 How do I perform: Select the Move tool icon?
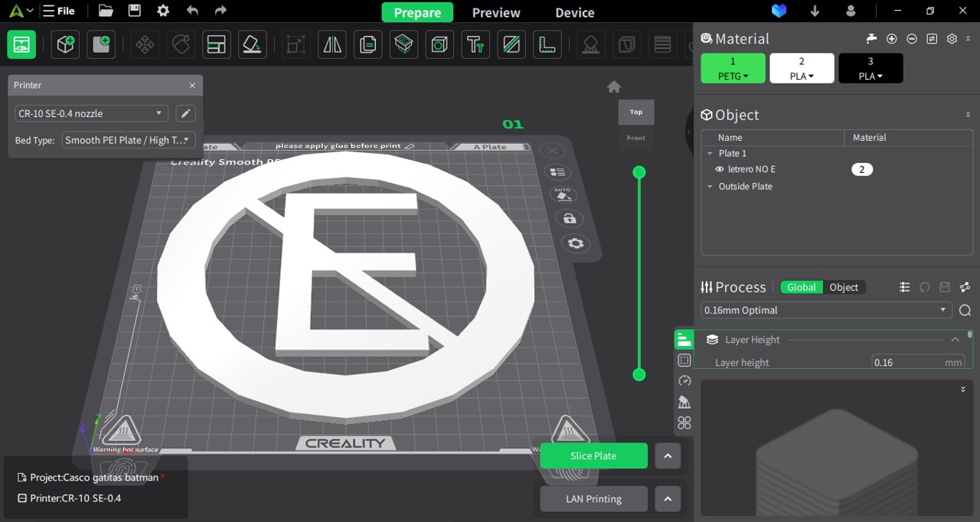click(x=145, y=44)
